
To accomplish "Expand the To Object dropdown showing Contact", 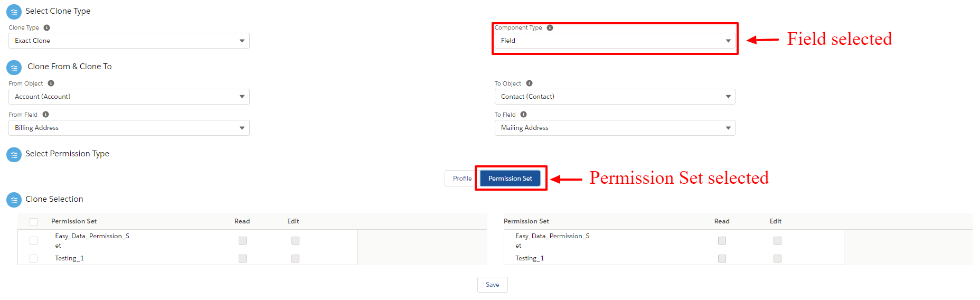I will [615, 97].
